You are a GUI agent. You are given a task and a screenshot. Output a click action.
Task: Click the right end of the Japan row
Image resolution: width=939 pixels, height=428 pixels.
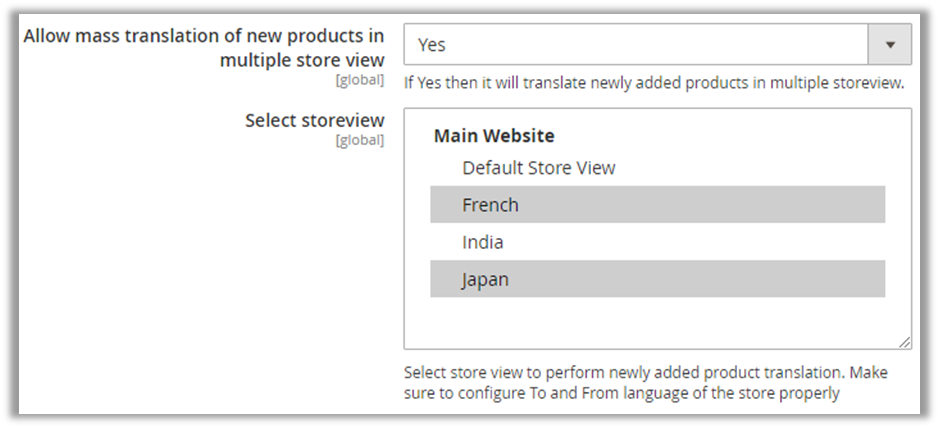point(870,280)
